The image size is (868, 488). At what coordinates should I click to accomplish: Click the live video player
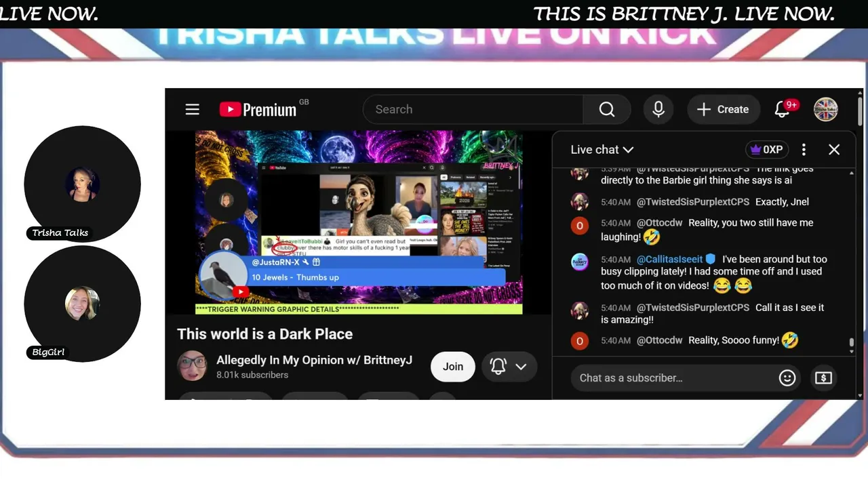[359, 222]
